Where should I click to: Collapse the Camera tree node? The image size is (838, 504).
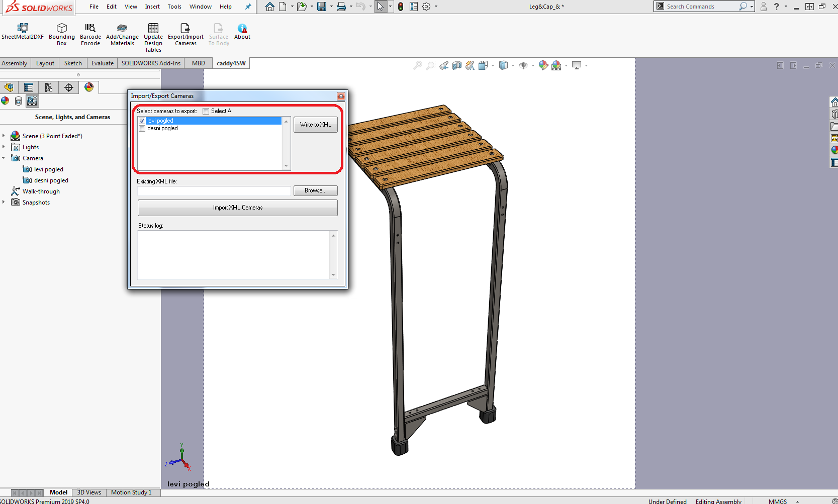tap(4, 158)
